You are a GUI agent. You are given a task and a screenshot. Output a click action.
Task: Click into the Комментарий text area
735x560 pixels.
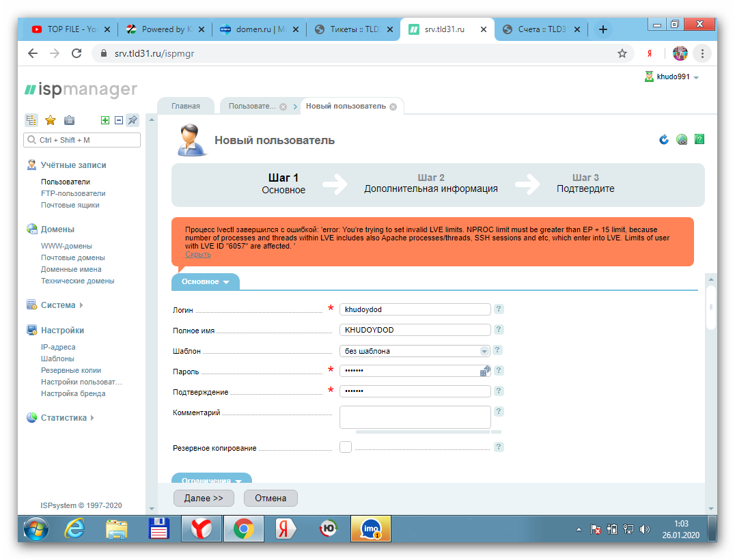click(x=415, y=417)
